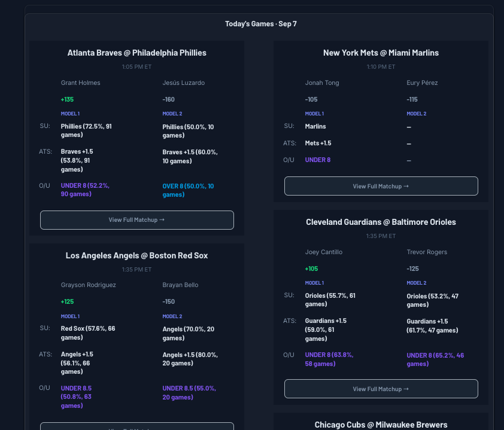The image size is (504, 430).
Task: Select pitcher name "Trevor Rogers"
Action: (x=427, y=252)
